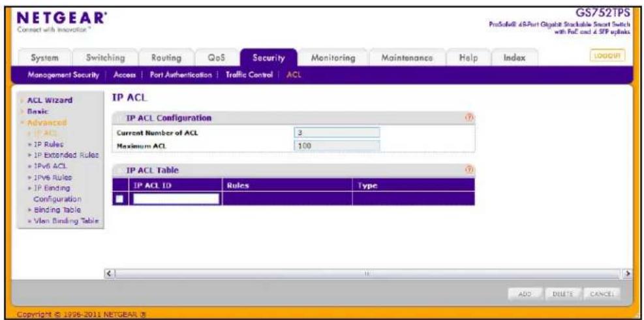Viewport: 644px width, 320px height.
Task: Open IP Rules in the sidebar
Action: click(x=48, y=144)
